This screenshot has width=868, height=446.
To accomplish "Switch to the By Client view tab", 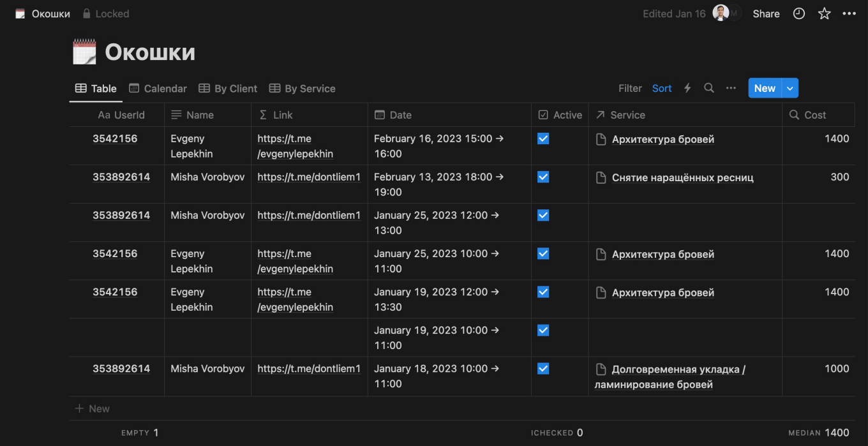I will [x=228, y=89].
